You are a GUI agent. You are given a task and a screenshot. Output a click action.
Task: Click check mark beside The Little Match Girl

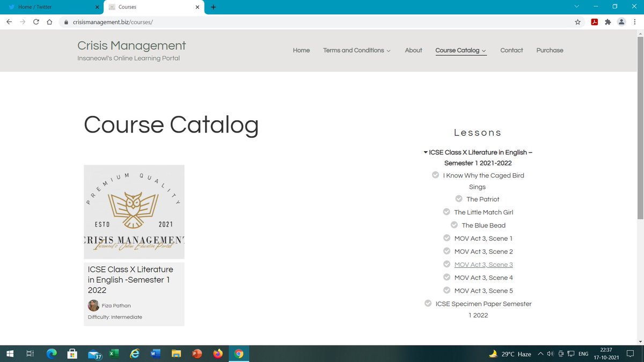[x=447, y=212]
